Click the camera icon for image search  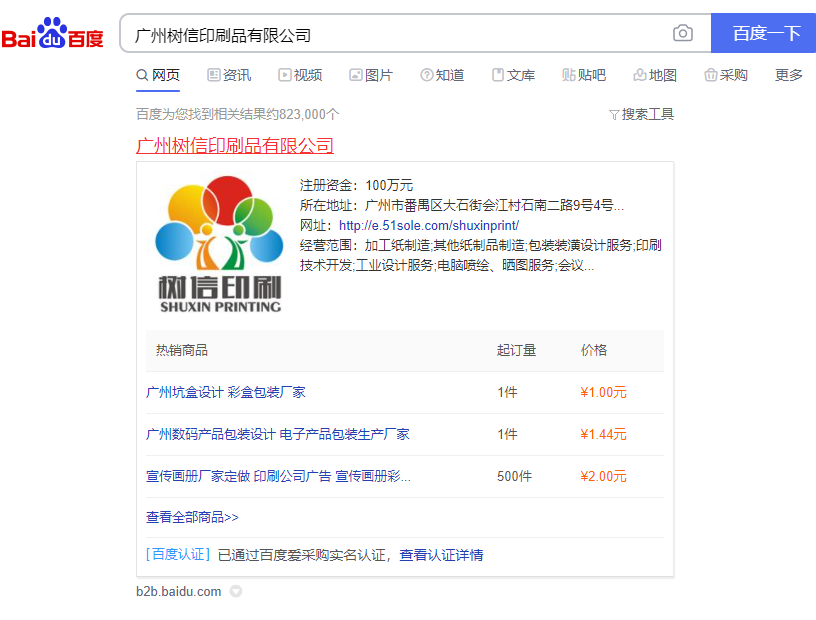click(x=682, y=33)
